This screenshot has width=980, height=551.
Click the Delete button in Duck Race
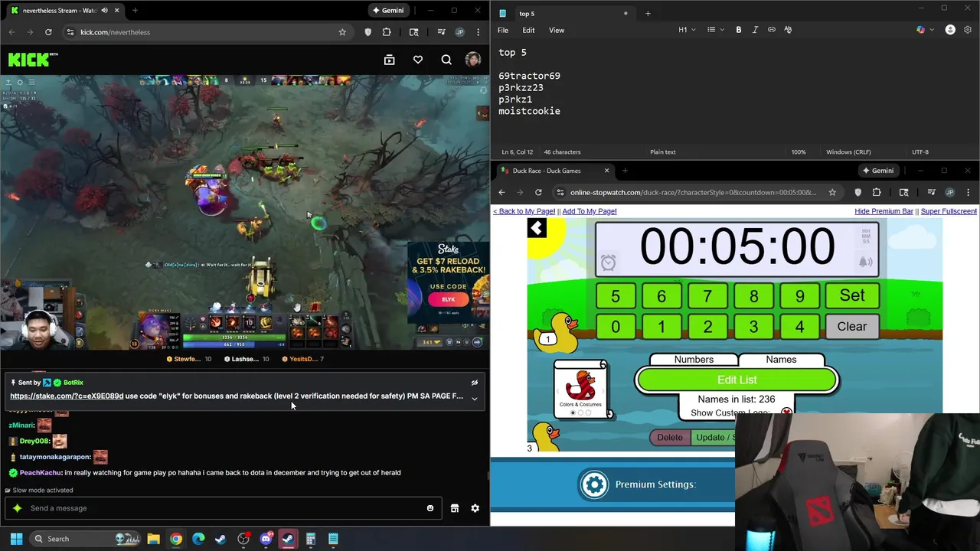(x=670, y=438)
